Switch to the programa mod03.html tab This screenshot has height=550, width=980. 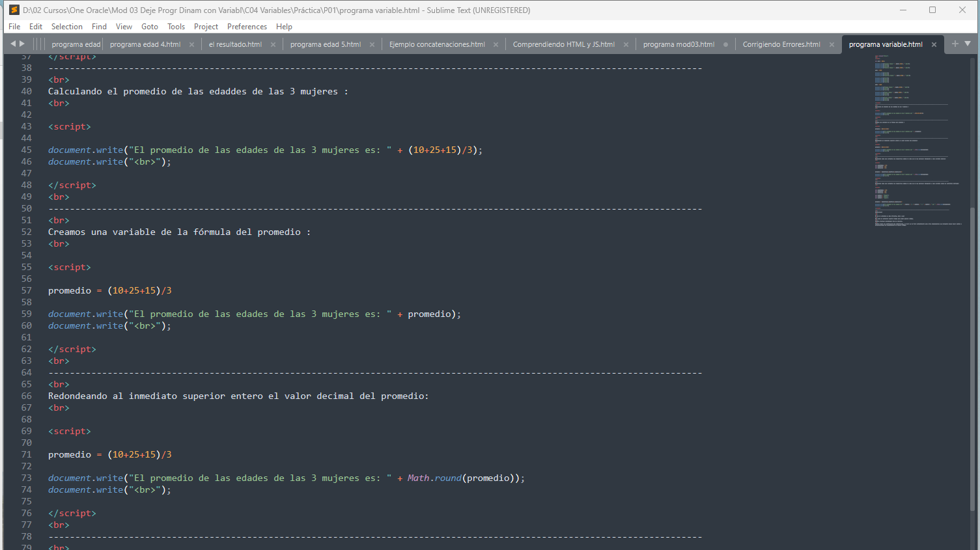[x=679, y=44]
